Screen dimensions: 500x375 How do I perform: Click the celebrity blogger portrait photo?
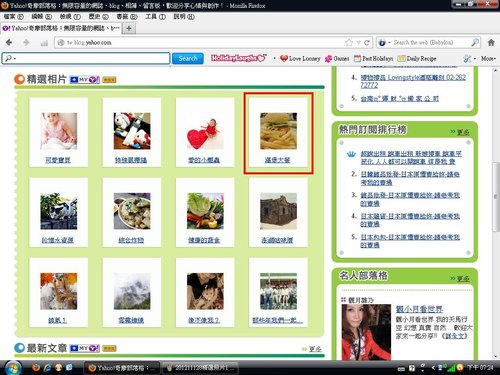click(366, 332)
